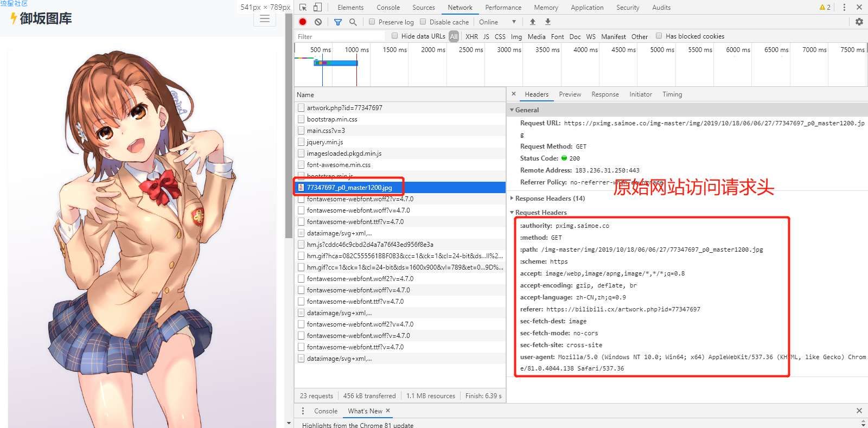
Task: Open network settings gear icon
Action: [x=859, y=22]
